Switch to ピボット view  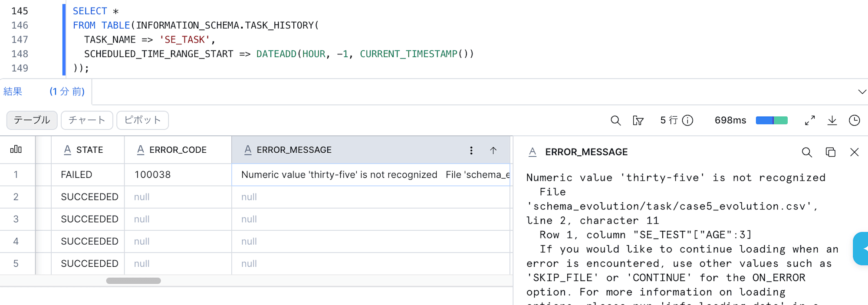pyautogui.click(x=142, y=120)
